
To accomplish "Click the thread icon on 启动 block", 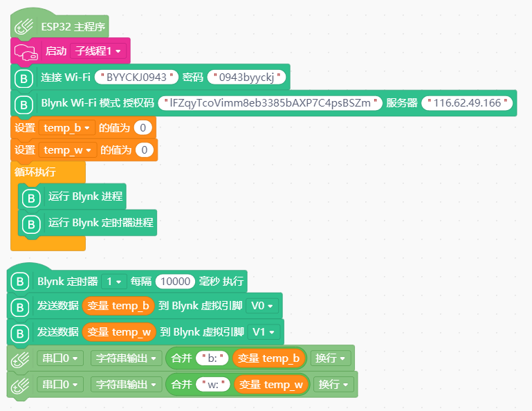I will click(26, 52).
